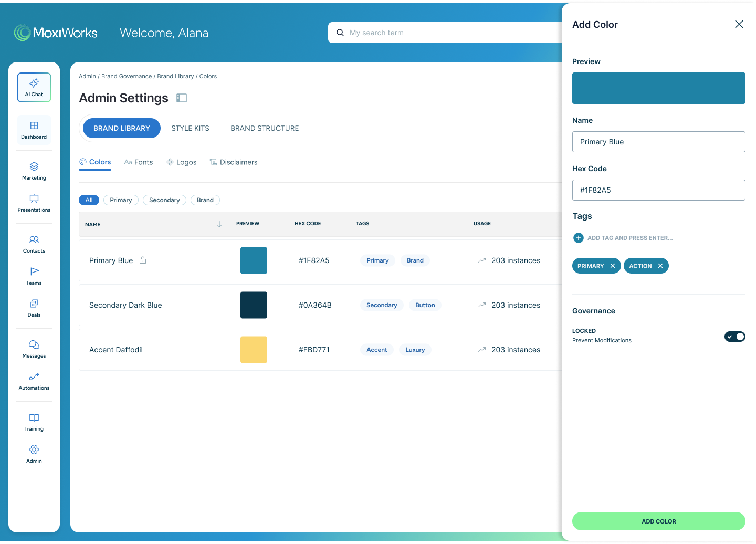Toggle the panel layout icon beside Admin Settings
Image resolution: width=756 pixels, height=544 pixels.
coord(182,98)
